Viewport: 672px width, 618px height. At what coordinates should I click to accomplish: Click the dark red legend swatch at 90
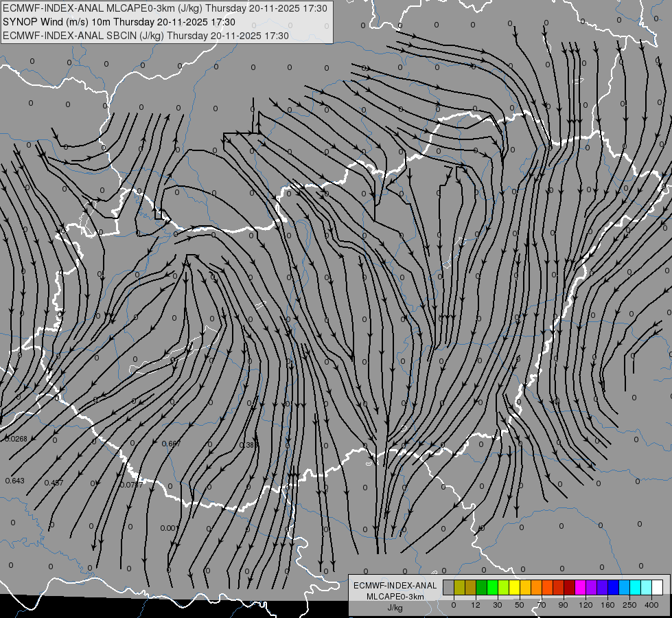click(570, 587)
